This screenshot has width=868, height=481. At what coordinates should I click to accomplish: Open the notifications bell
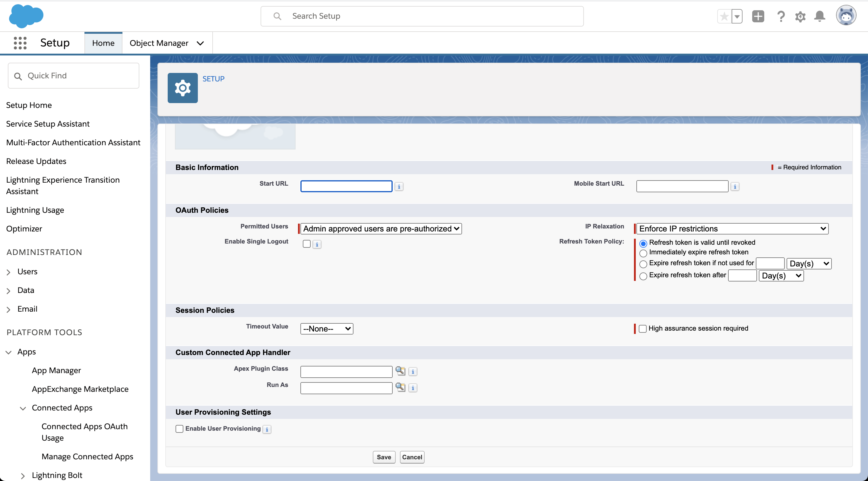[x=819, y=16]
